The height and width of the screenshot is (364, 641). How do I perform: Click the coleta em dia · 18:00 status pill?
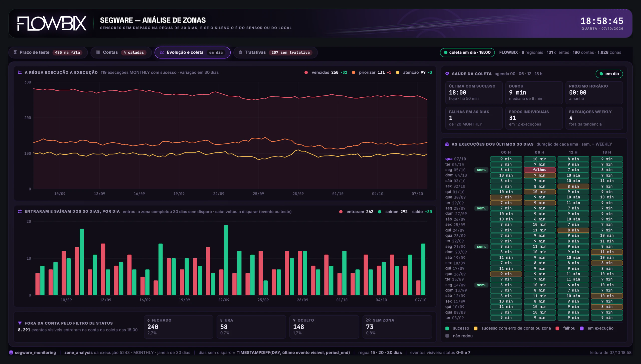[467, 53]
